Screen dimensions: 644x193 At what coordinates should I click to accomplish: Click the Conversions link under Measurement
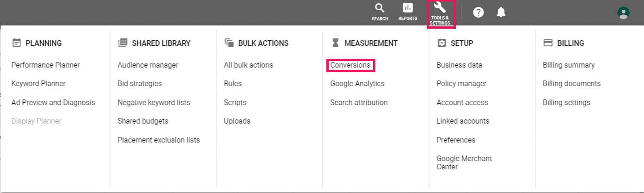[x=350, y=65]
